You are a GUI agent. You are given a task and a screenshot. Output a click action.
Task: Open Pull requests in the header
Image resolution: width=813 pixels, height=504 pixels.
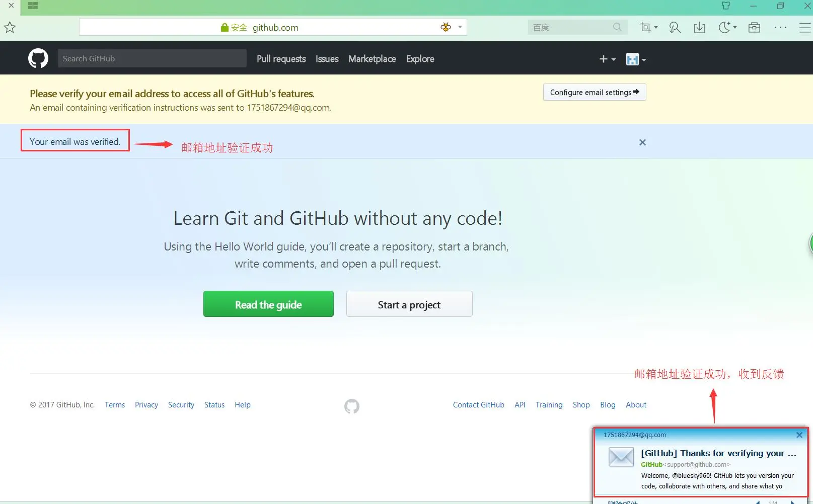pyautogui.click(x=281, y=59)
